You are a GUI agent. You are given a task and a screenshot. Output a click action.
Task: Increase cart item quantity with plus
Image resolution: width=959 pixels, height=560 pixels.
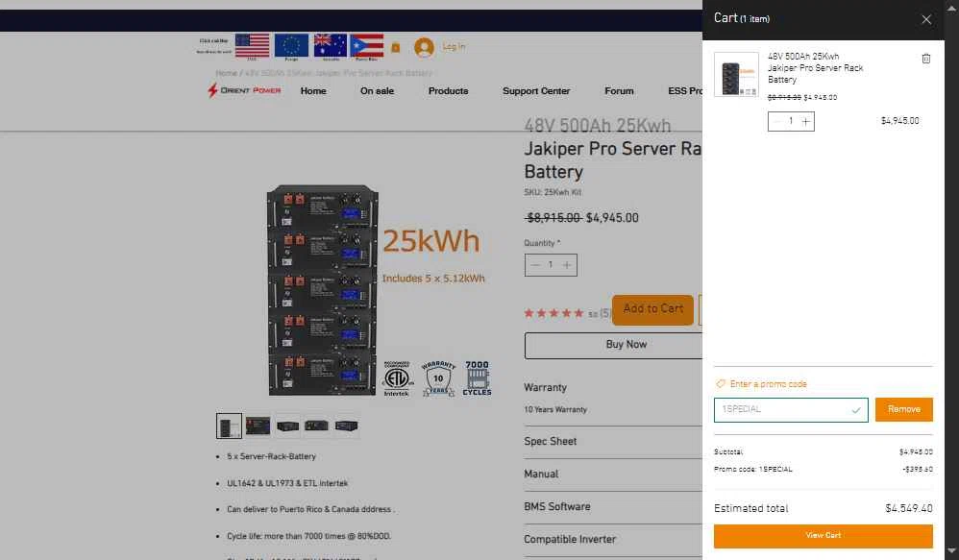point(805,121)
